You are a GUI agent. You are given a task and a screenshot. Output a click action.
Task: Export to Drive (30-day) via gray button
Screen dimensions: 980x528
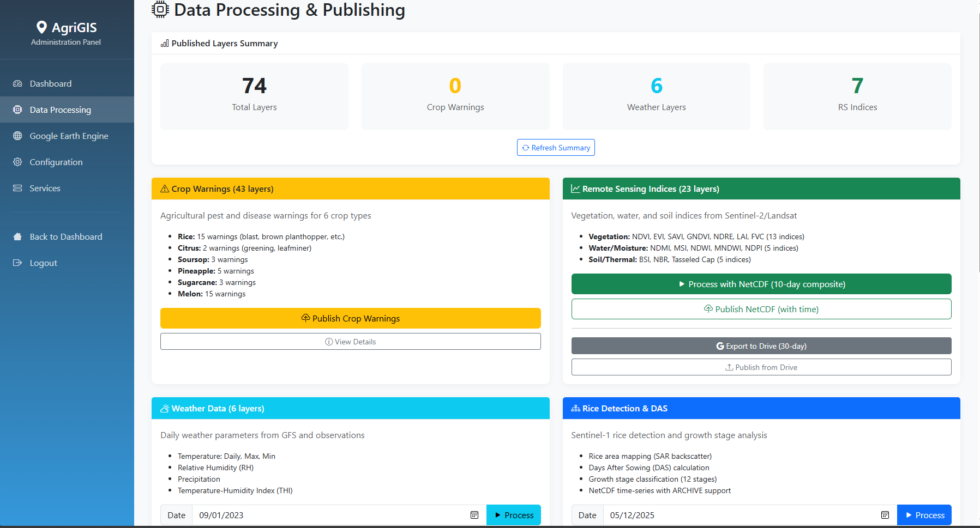[x=761, y=346]
